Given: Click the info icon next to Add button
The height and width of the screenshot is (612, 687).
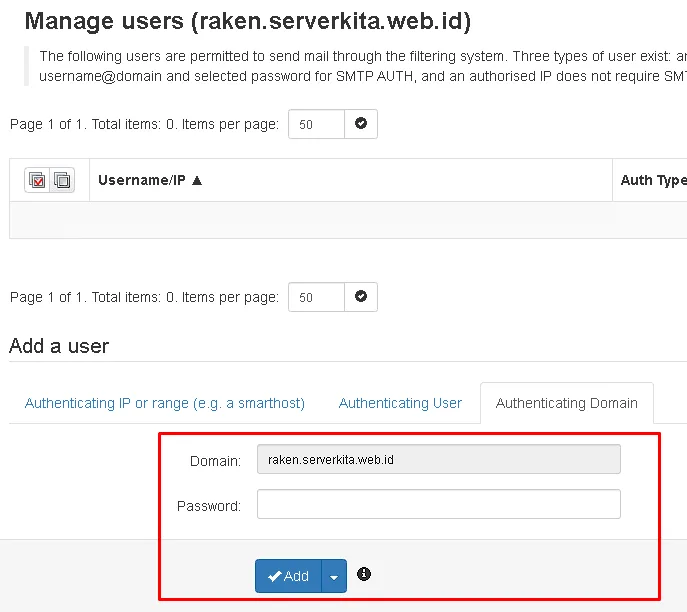Looking at the screenshot, I should tap(364, 574).
